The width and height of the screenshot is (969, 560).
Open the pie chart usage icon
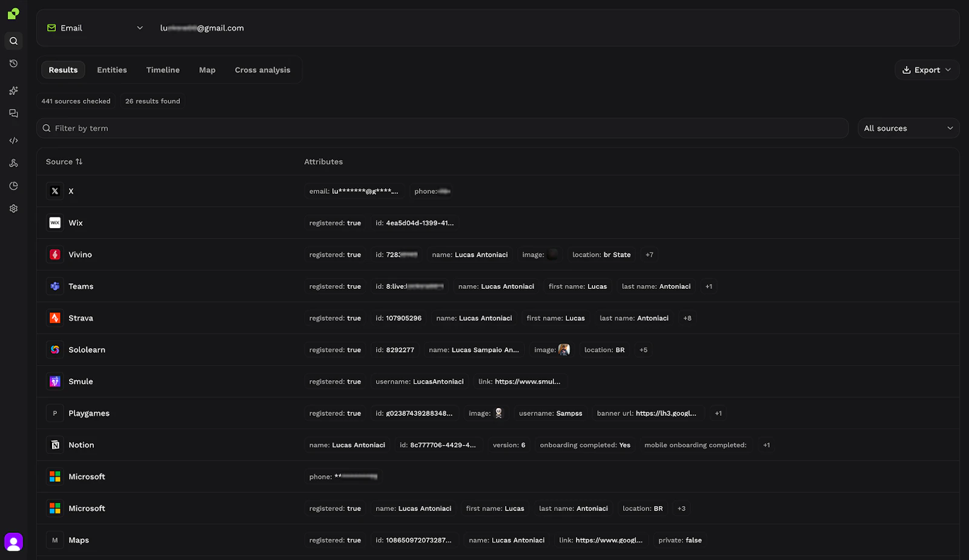pyautogui.click(x=13, y=186)
